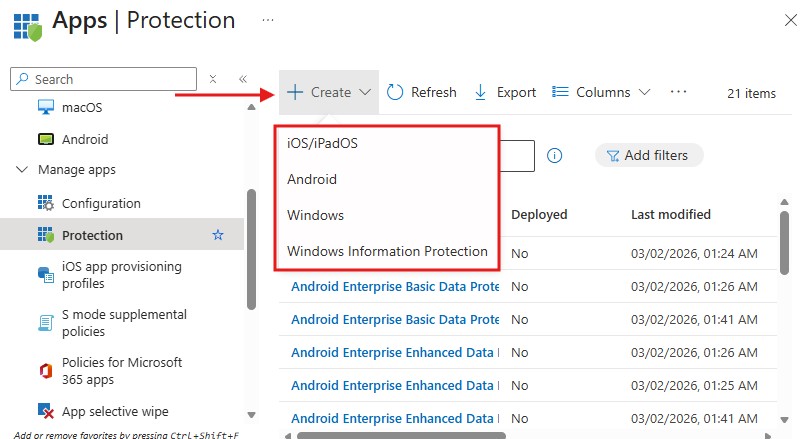Click the Microsoft 365 Office icon
This screenshot has width=804, height=439.
point(46,370)
